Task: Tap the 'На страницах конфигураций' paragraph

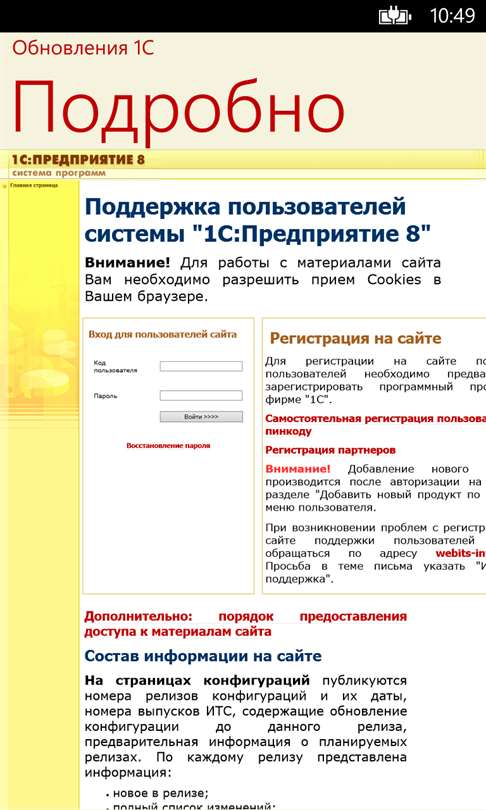Action: [245, 726]
